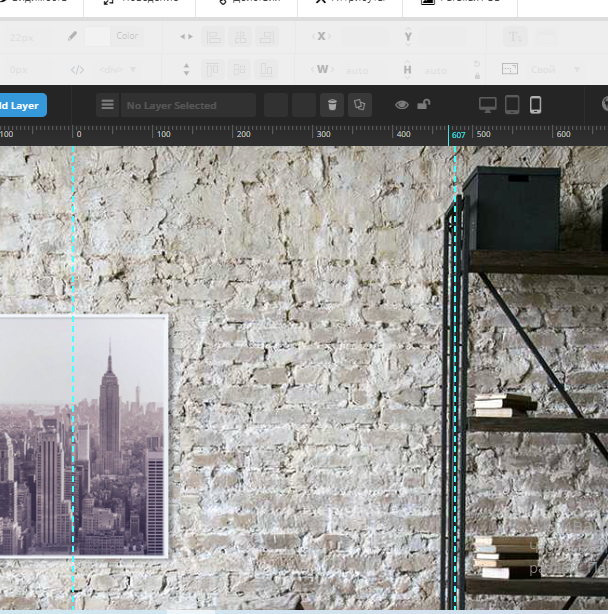
Task: Click the icon right of the T icon
Action: coord(546,37)
